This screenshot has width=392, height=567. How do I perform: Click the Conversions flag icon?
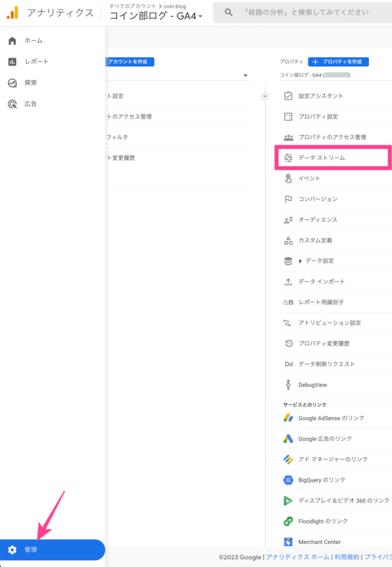[288, 199]
